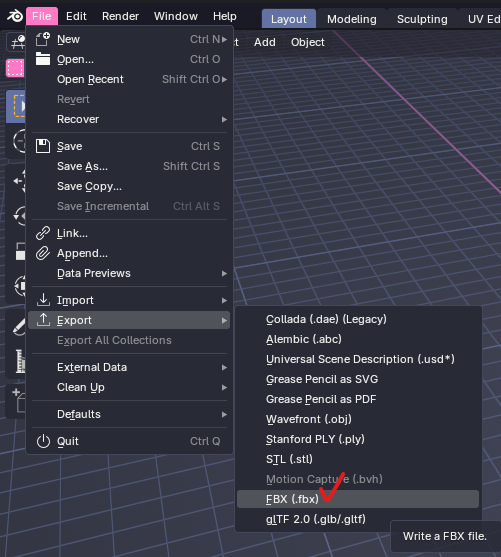The height and width of the screenshot is (557, 501).
Task: Export as Alembic (.abc)
Action: click(358, 339)
